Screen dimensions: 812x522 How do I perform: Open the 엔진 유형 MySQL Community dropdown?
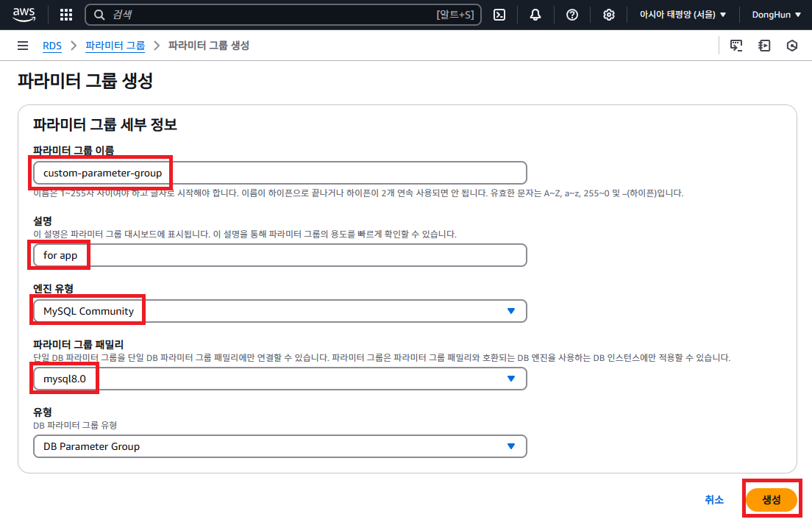pyautogui.click(x=280, y=311)
